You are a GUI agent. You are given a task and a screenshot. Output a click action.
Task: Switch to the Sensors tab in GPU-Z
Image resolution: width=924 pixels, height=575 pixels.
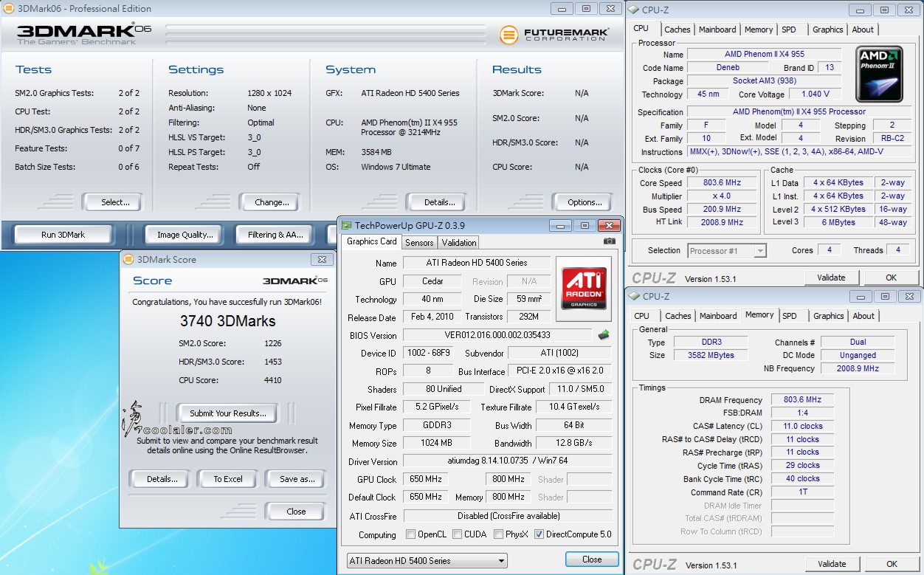(x=419, y=242)
